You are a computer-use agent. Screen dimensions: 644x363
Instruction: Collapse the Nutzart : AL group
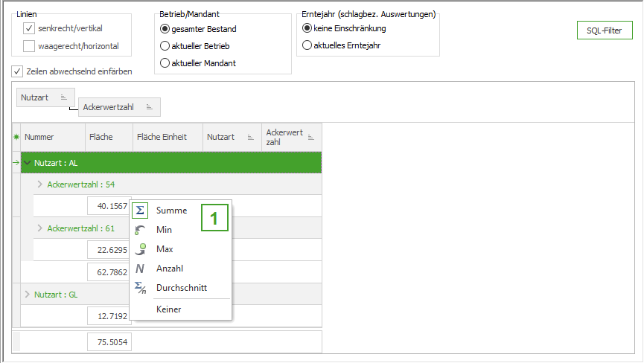click(x=28, y=163)
